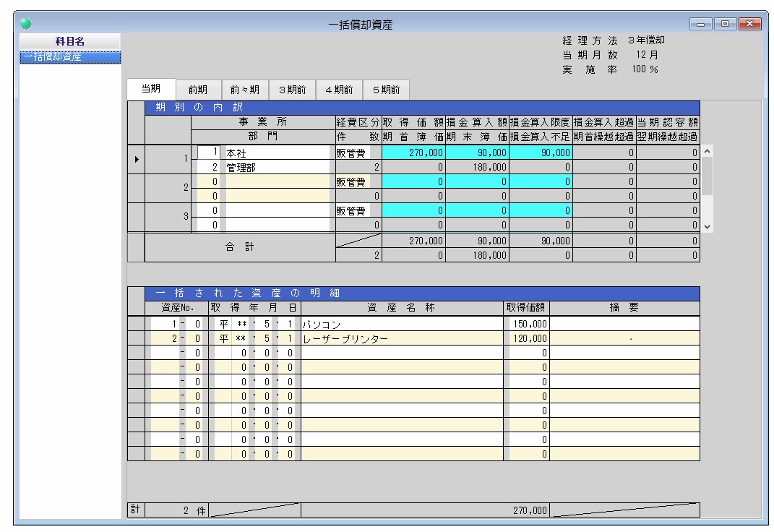Click the 当期認容額 column header
This screenshot has width=774, height=532.
pyautogui.click(x=668, y=122)
